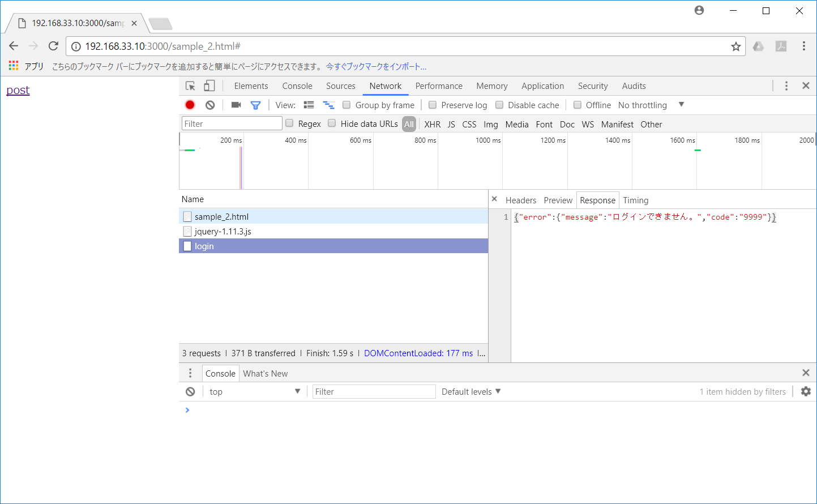The image size is (817, 504).
Task: Click the network Filter input field
Action: click(x=232, y=123)
